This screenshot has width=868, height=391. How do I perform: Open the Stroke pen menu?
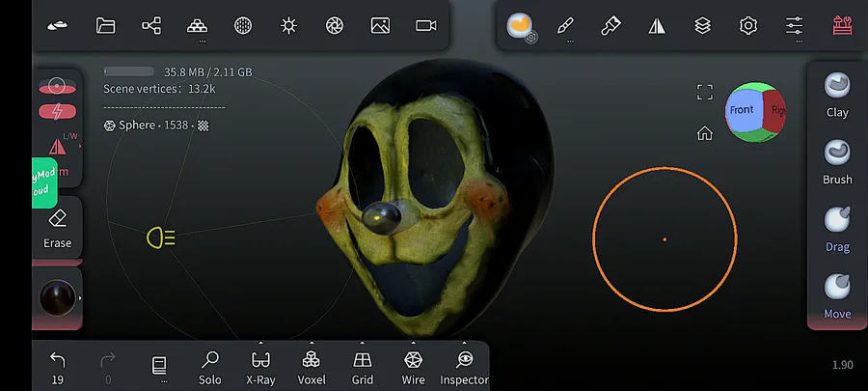[565, 25]
